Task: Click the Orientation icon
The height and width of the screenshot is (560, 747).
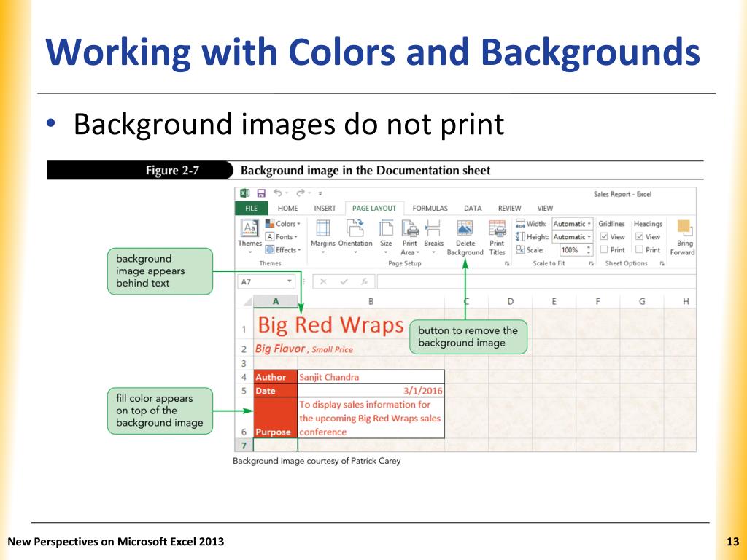Action: tap(355, 228)
